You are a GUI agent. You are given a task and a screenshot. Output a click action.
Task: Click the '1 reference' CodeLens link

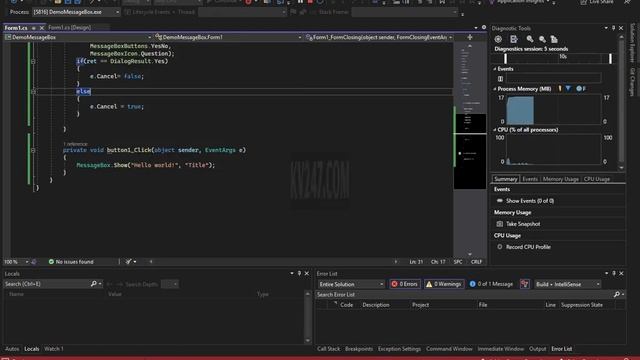tap(75, 144)
